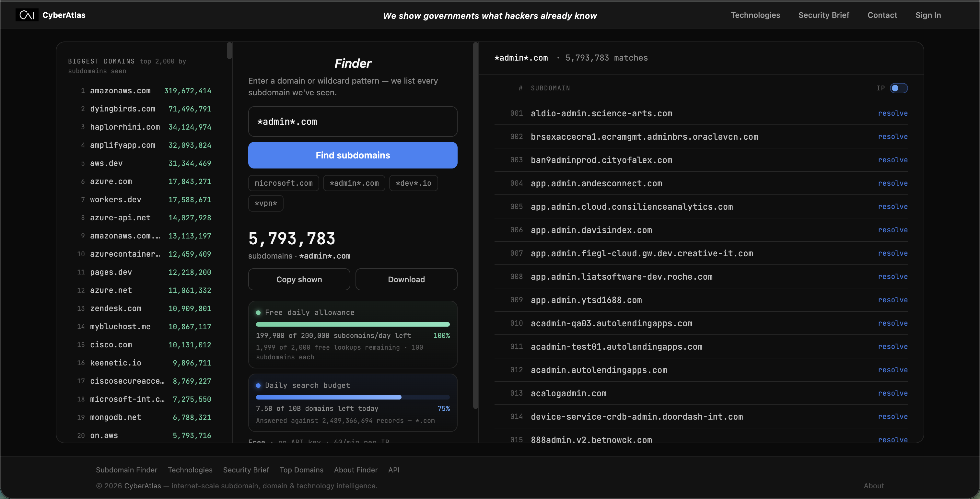Resolve app.admin.liatsoftware-dev.roche.com
The height and width of the screenshot is (499, 980).
click(x=892, y=276)
